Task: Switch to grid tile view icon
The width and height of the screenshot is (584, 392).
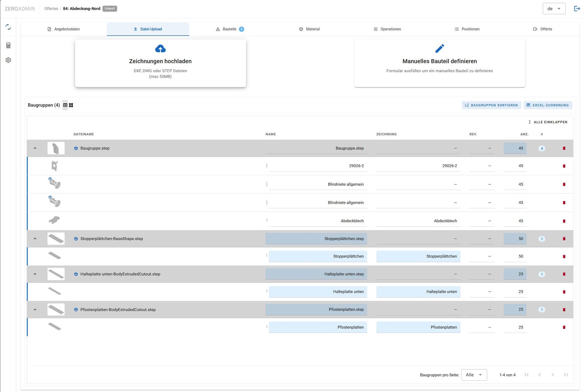Action: (x=71, y=105)
